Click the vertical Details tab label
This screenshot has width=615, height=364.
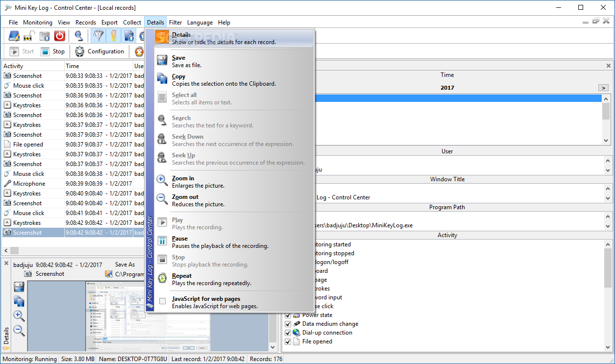click(6, 335)
